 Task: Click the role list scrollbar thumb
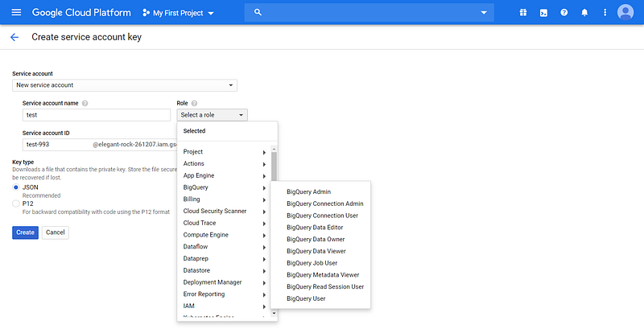click(274, 166)
